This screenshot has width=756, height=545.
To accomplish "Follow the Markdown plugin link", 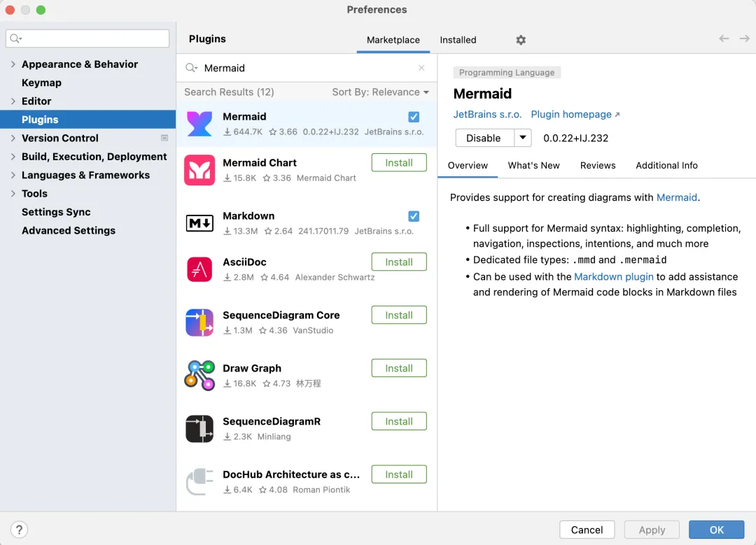I will click(x=613, y=276).
